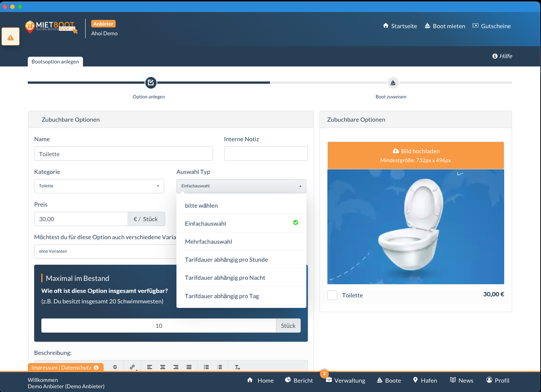Click the clear formatting icon

[x=237, y=367]
